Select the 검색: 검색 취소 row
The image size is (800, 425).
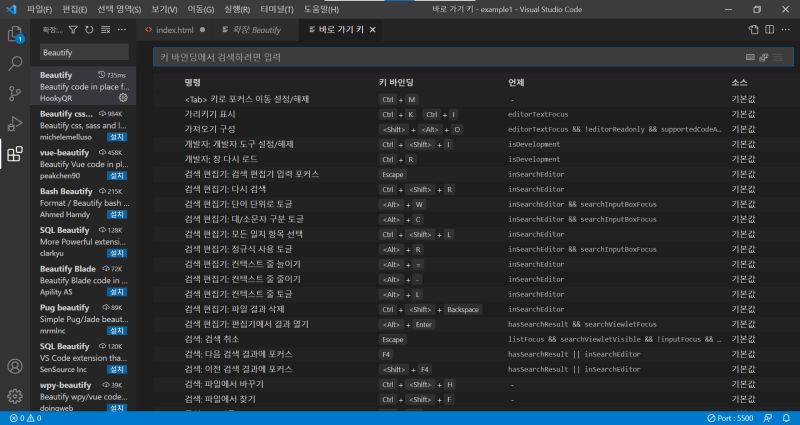(x=473, y=339)
